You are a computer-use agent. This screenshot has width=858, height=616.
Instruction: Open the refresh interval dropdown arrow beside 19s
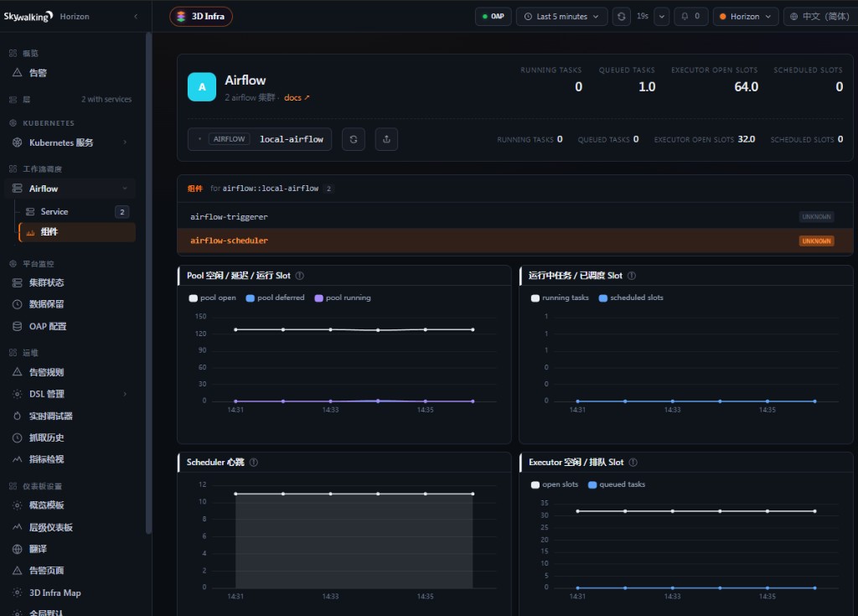pos(662,17)
